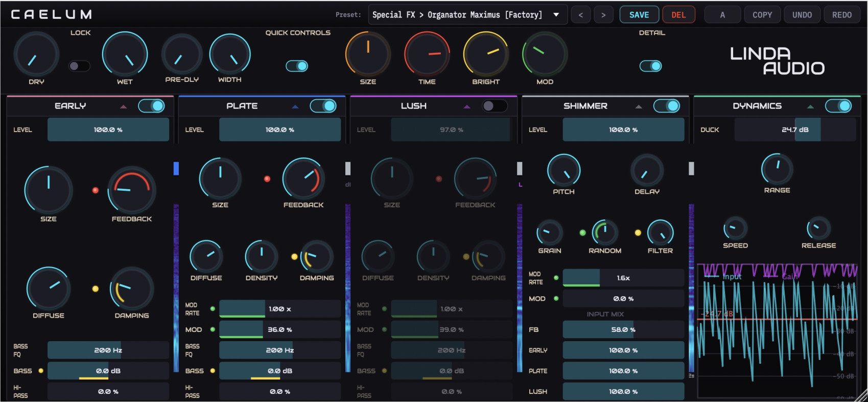The height and width of the screenshot is (402, 868).
Task: Click the red dot beside Early Feedback knob
Action: tap(95, 190)
